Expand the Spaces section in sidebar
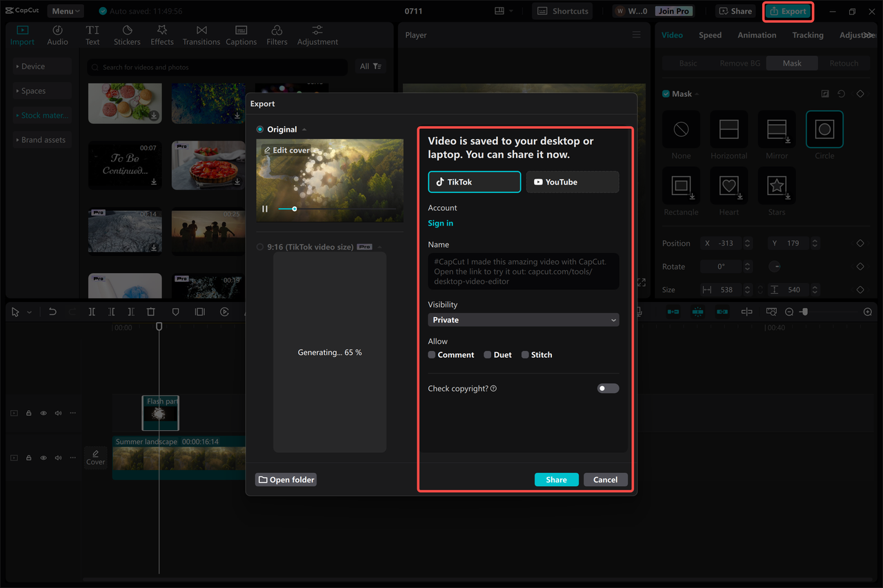 (x=41, y=91)
